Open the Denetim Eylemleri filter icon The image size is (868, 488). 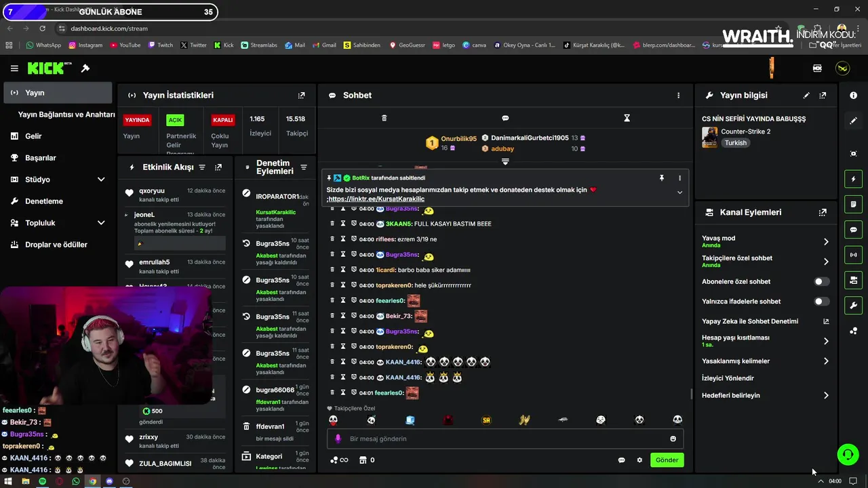[304, 167]
